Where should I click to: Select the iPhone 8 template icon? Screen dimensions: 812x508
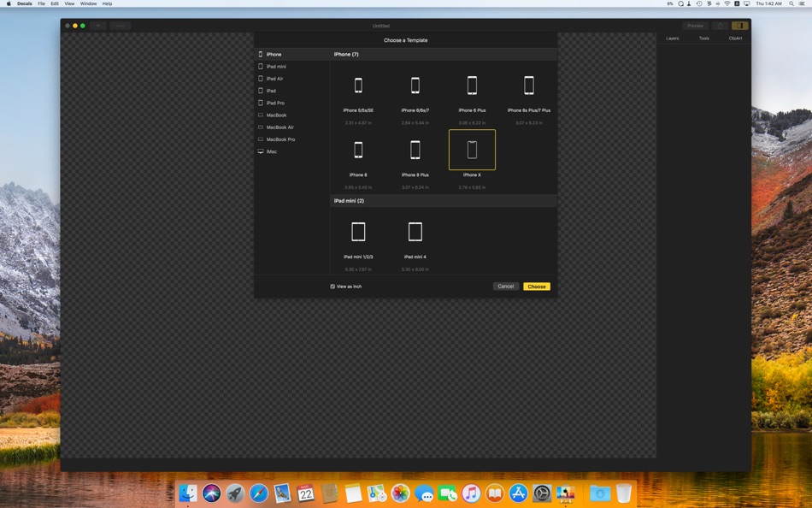coord(358,150)
